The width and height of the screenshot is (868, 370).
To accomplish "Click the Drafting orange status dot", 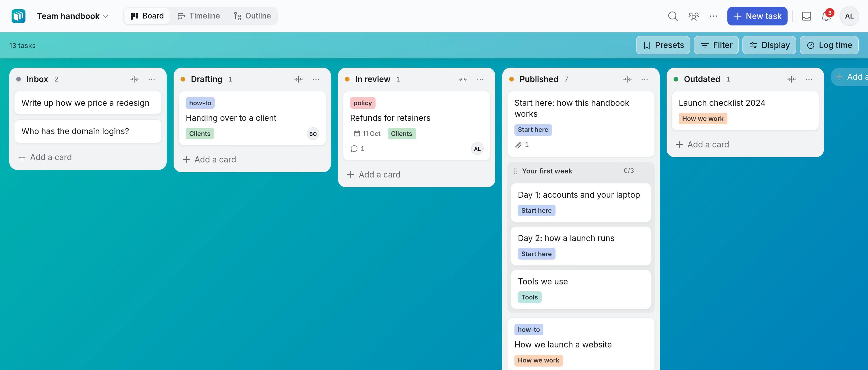I will pyautogui.click(x=183, y=79).
